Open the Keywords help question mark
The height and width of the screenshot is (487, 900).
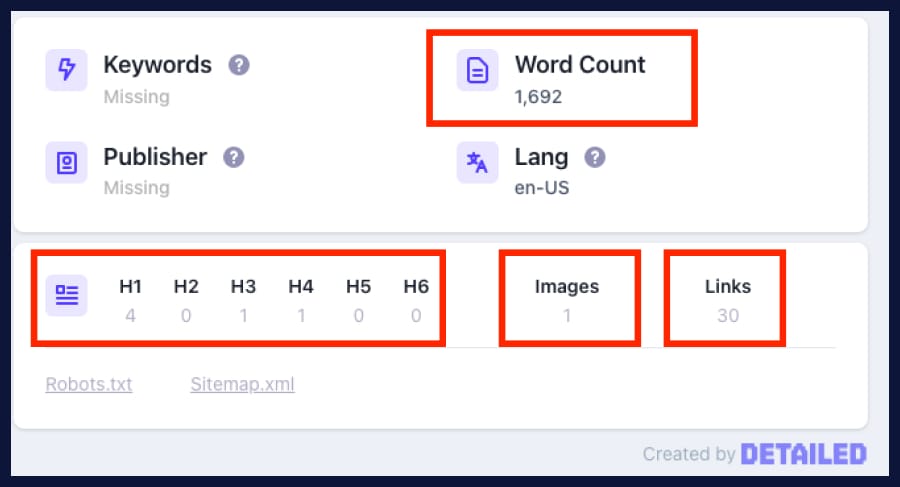click(238, 66)
